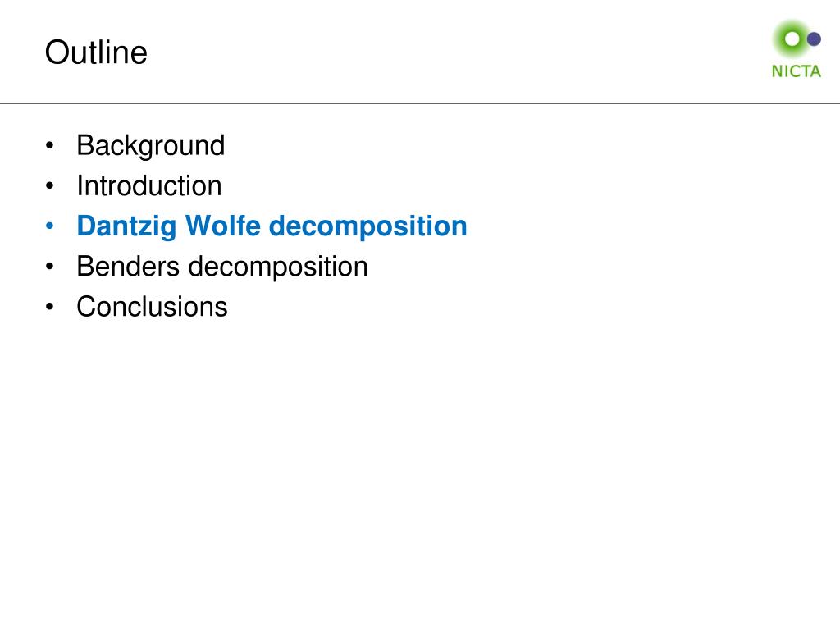Click the blue bullet dot beside Dantzig

tap(50, 226)
